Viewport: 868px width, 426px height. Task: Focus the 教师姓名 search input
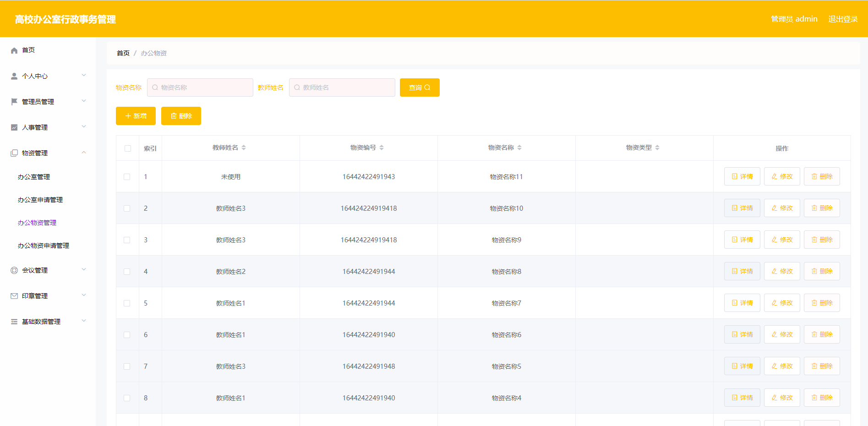coord(342,87)
